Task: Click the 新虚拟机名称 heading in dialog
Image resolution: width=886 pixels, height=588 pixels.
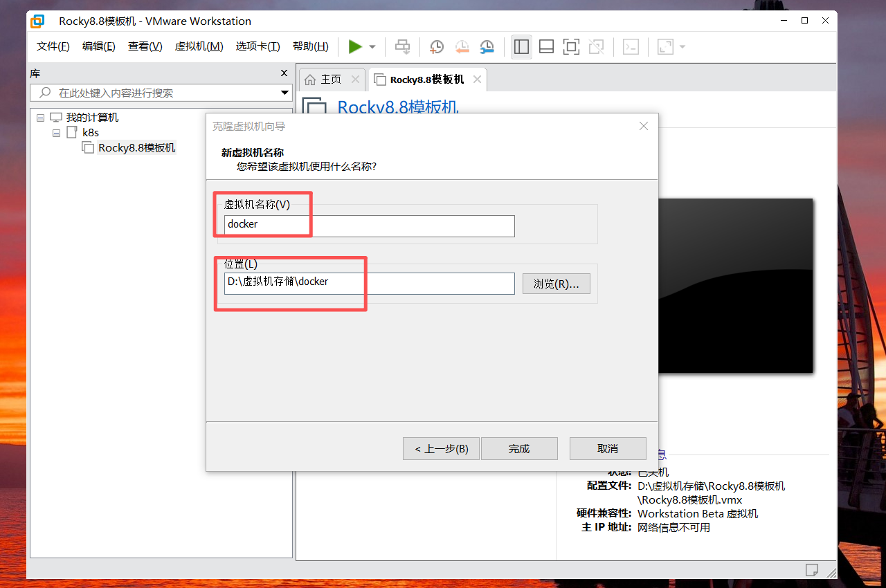Action: [253, 153]
